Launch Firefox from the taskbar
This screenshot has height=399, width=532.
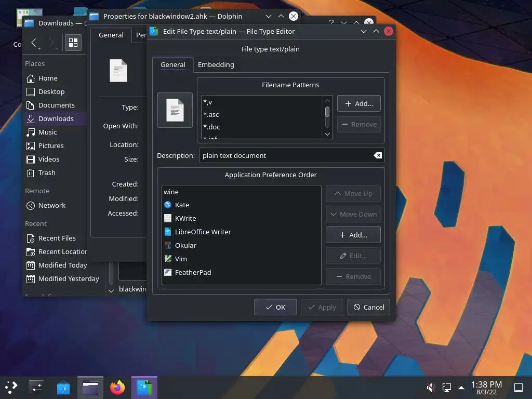[117, 388]
